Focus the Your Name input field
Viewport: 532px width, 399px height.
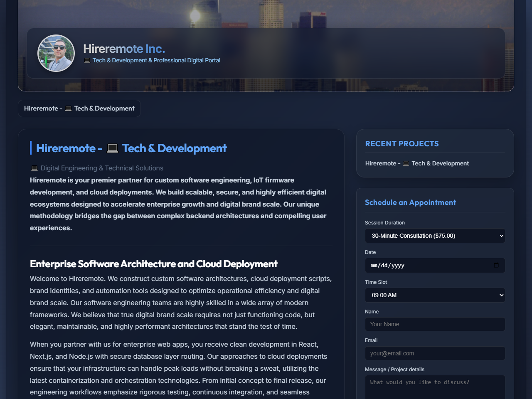435,324
